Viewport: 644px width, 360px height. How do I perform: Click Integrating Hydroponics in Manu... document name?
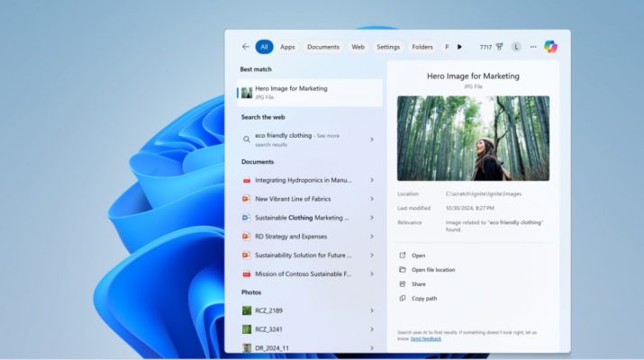(x=304, y=180)
